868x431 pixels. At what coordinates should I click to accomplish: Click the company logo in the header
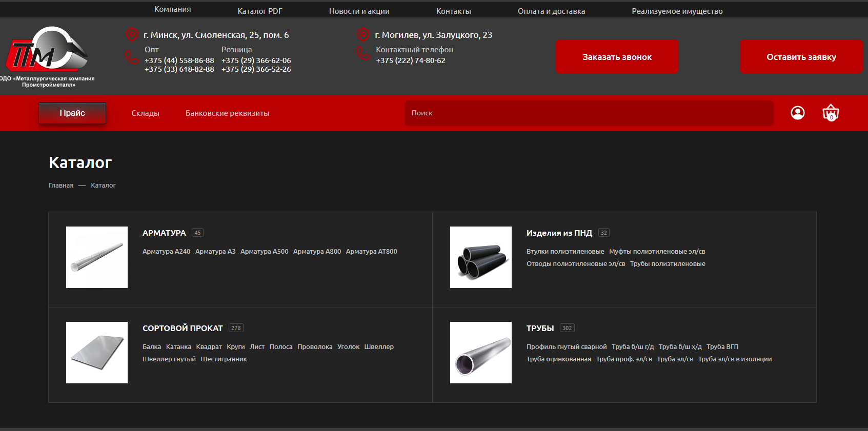[47, 56]
